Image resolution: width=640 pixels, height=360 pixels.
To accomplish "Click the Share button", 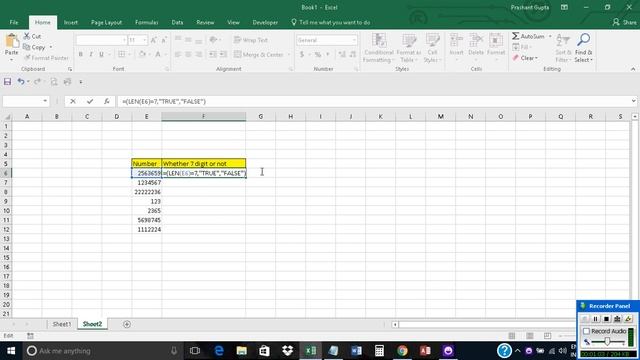I will pos(624,22).
